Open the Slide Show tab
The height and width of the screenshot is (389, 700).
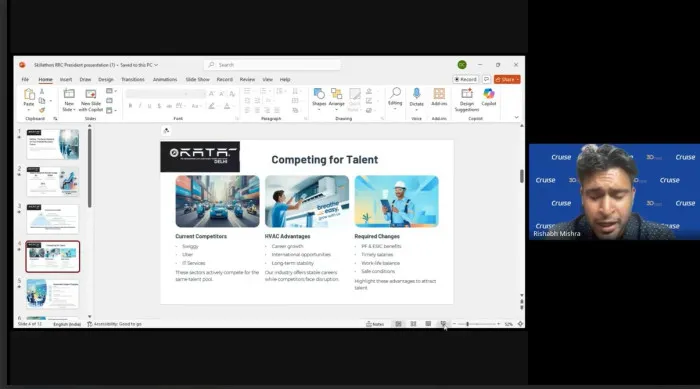pos(197,79)
